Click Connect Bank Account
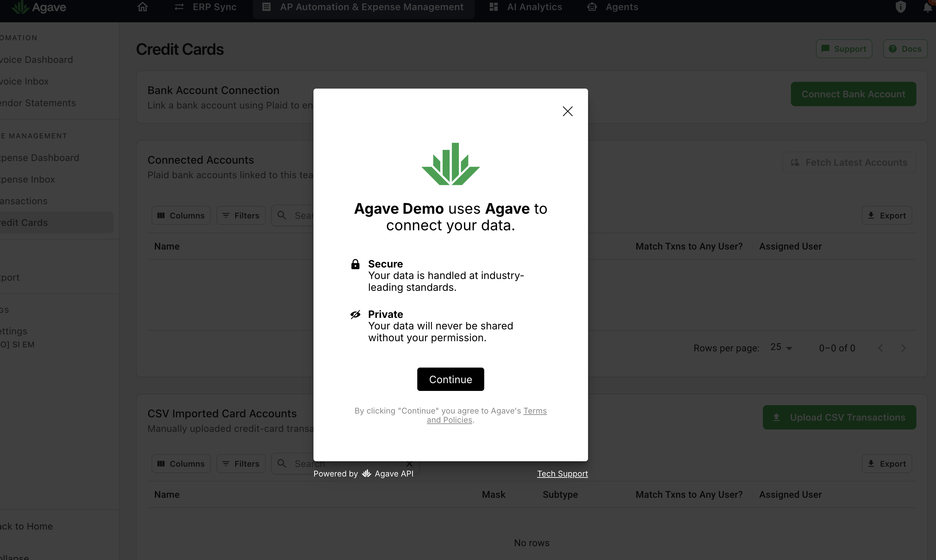This screenshot has width=936, height=560. [853, 94]
